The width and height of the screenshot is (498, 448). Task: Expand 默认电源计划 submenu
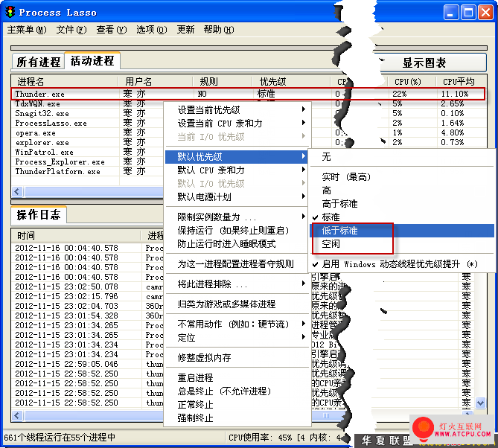[x=236, y=197]
